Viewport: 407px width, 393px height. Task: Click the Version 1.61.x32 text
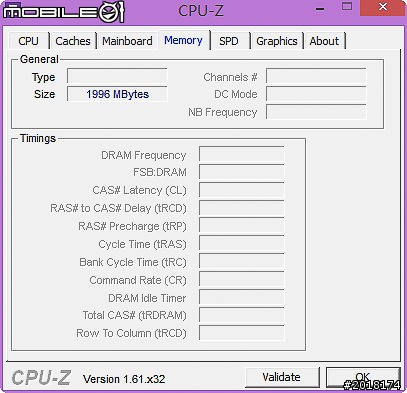124,379
